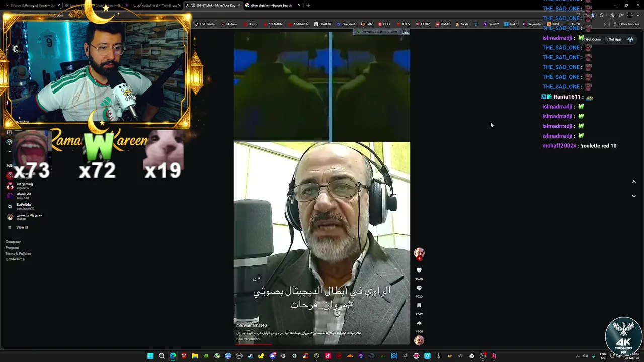Expand the bookmarks overflow chevron
This screenshot has height=362, width=644.
(x=605, y=24)
